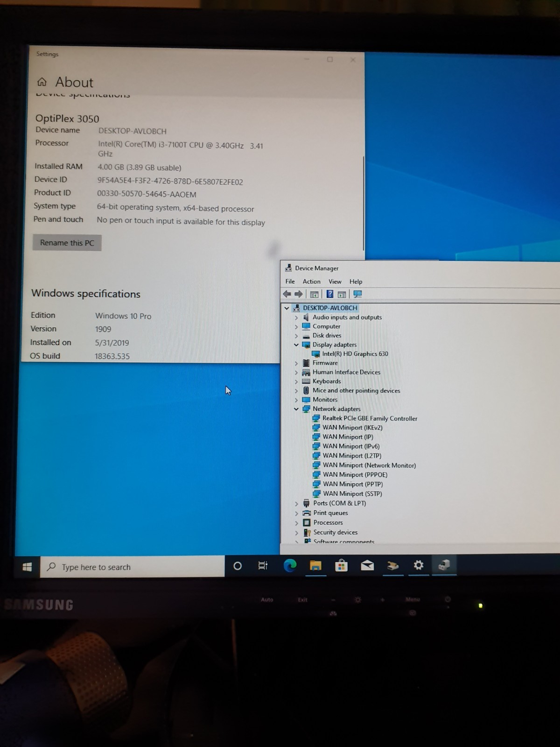This screenshot has width=560, height=747.
Task: Click the Edition value Windows 10 Pro
Action: [x=123, y=316]
